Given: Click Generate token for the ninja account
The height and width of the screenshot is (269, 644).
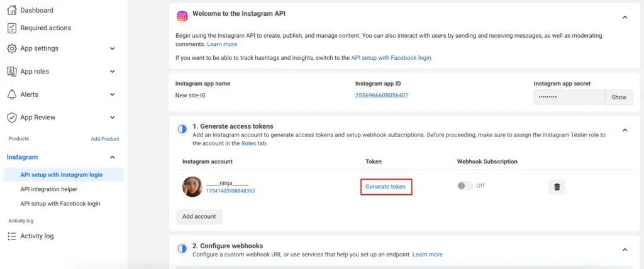Looking at the screenshot, I should pyautogui.click(x=386, y=187).
